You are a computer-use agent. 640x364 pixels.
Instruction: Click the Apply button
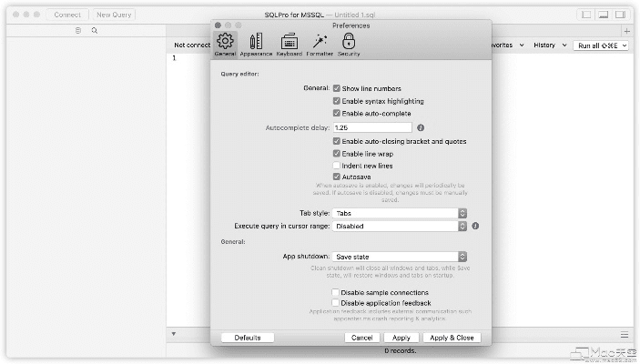[401, 338]
